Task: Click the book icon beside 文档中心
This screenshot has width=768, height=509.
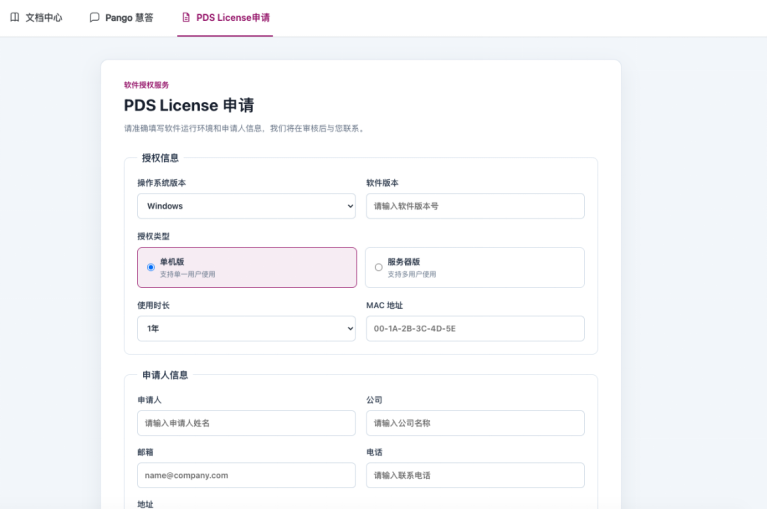Action: point(15,17)
